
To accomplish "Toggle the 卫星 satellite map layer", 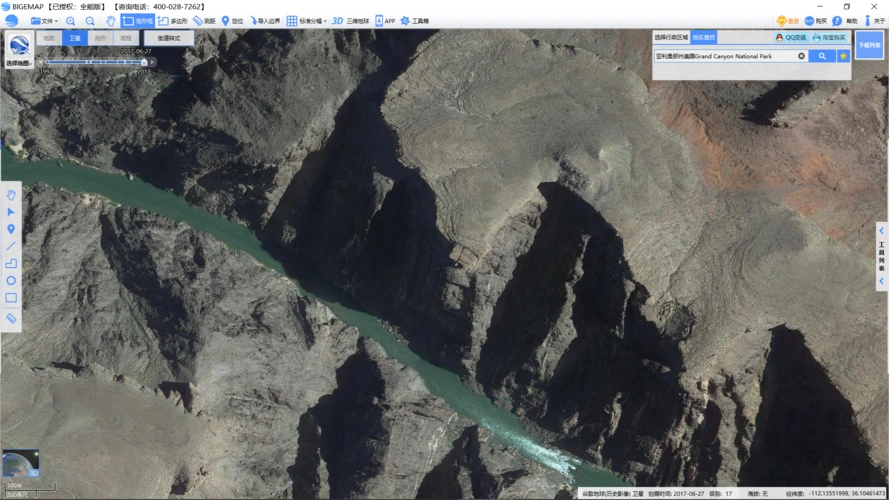I will (x=75, y=38).
